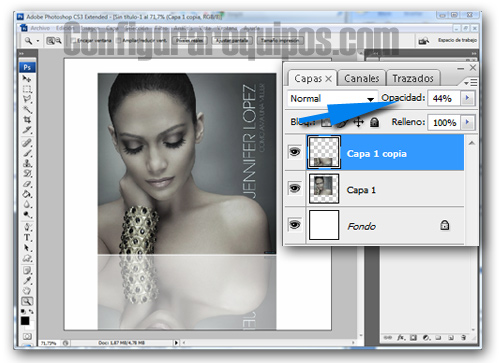Select the Capa 1 copia layer thumbnail
The width and height of the screenshot is (500, 363).
coord(324,152)
